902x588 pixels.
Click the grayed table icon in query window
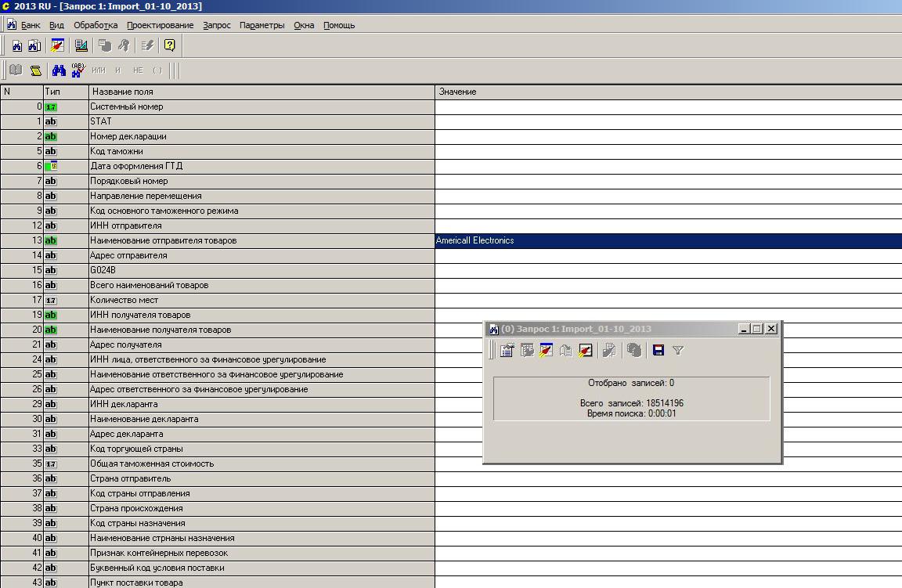pyautogui.click(x=527, y=351)
